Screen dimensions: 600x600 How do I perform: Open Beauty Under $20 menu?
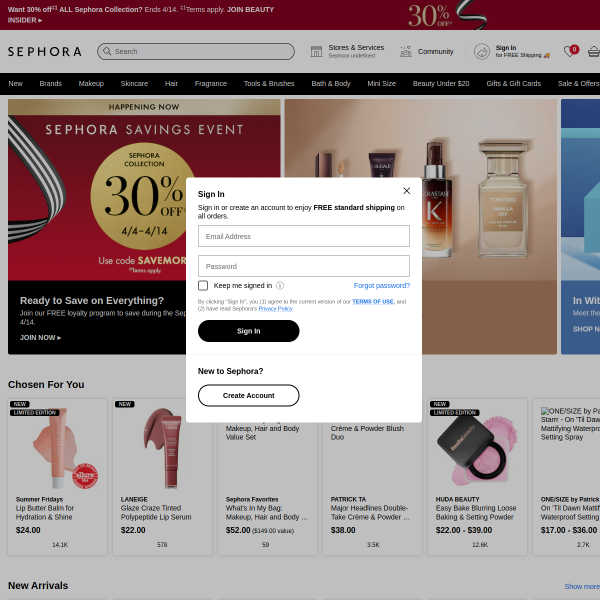(x=441, y=83)
